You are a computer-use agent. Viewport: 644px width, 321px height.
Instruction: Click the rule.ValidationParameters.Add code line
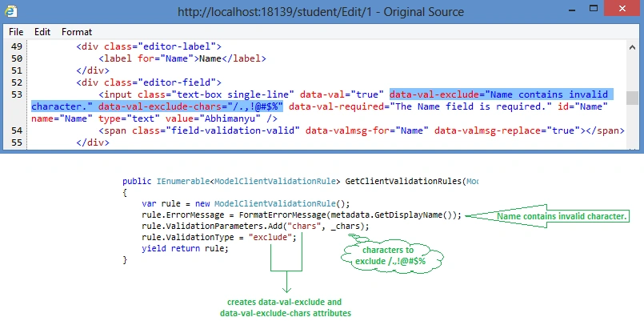(255, 226)
